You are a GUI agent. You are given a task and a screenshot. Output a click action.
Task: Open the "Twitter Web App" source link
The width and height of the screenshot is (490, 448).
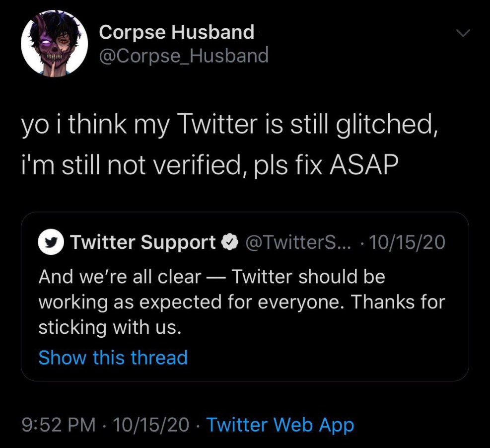tap(280, 425)
